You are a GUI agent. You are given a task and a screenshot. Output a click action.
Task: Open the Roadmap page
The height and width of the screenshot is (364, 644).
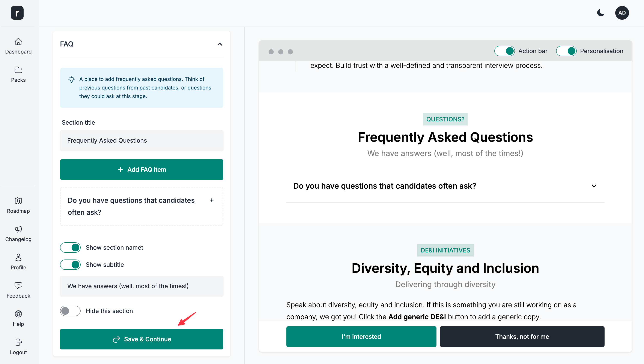(18, 205)
